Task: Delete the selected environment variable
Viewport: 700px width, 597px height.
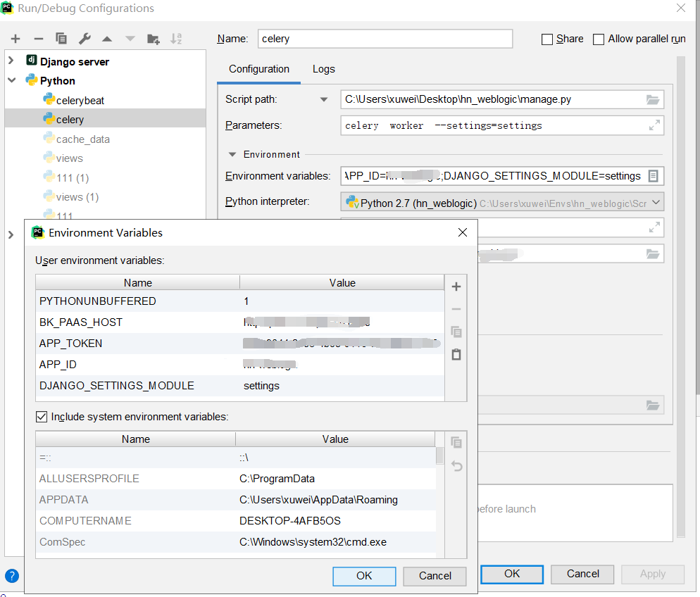Action: tap(456, 309)
